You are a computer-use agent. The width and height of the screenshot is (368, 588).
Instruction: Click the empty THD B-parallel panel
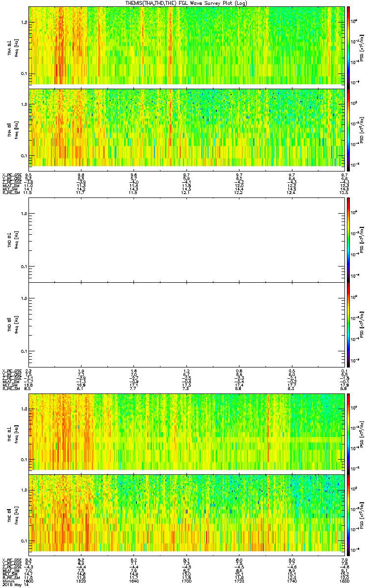coord(187,325)
